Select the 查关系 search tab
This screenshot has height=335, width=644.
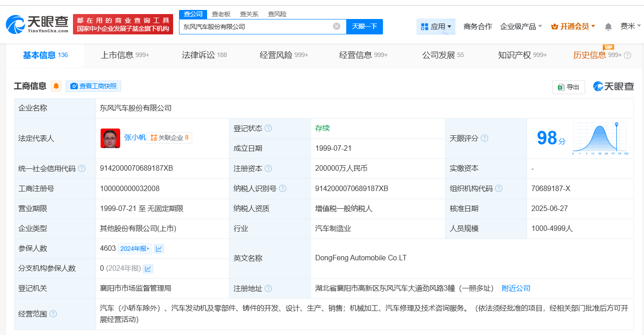pos(249,14)
